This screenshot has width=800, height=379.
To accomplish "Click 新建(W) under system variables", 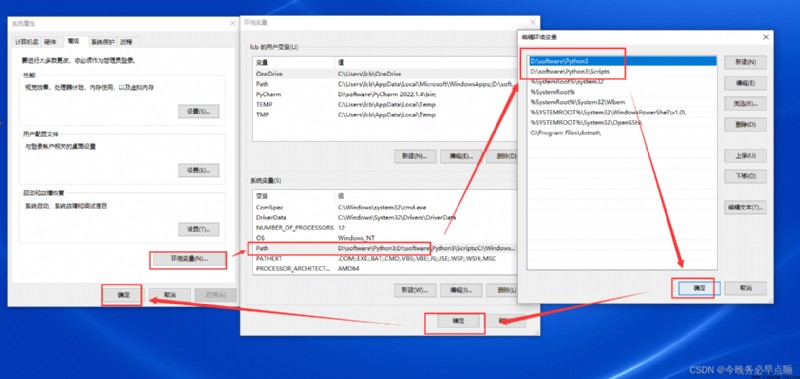I will tap(415, 290).
